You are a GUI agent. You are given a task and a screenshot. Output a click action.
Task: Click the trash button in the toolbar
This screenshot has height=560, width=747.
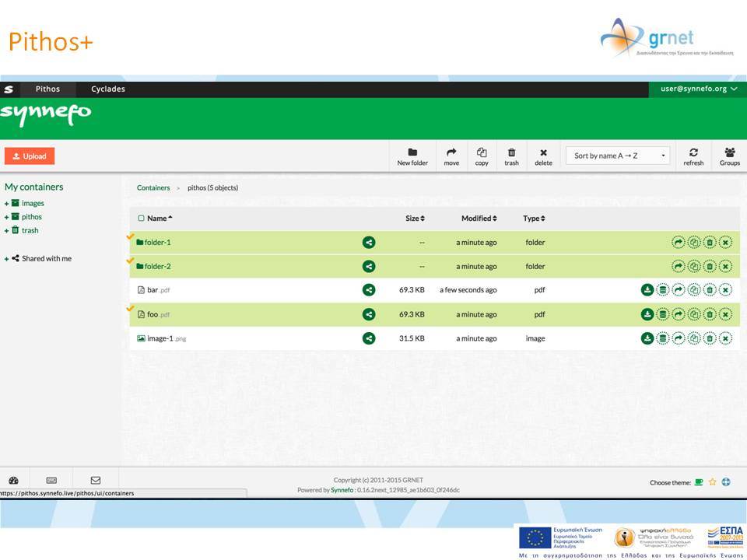pyautogui.click(x=512, y=156)
